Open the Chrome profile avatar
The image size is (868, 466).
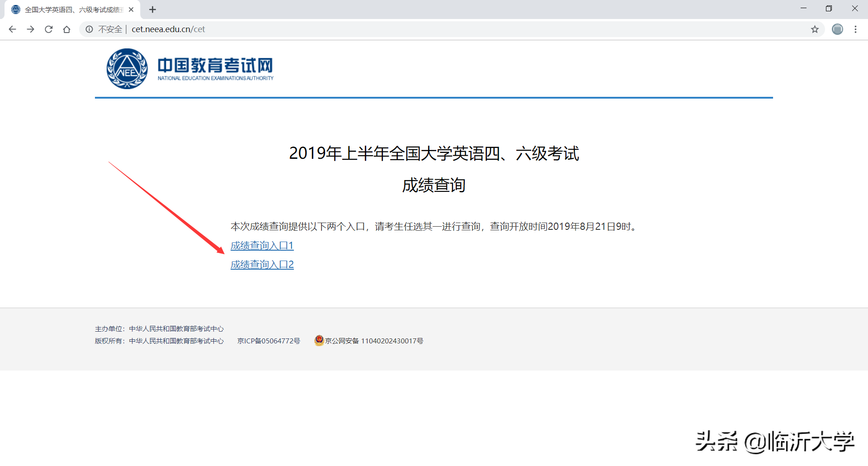837,29
